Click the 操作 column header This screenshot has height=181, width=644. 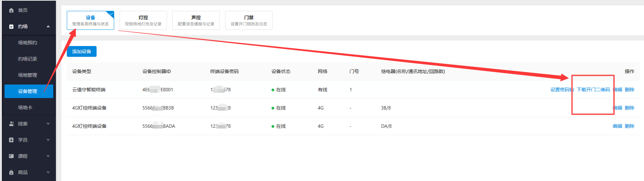(629, 71)
